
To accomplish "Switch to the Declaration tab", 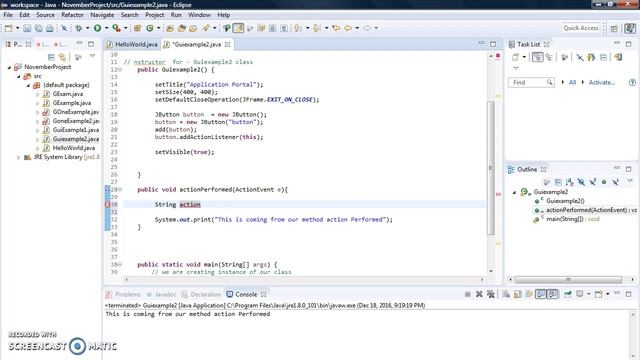I will (x=201, y=294).
